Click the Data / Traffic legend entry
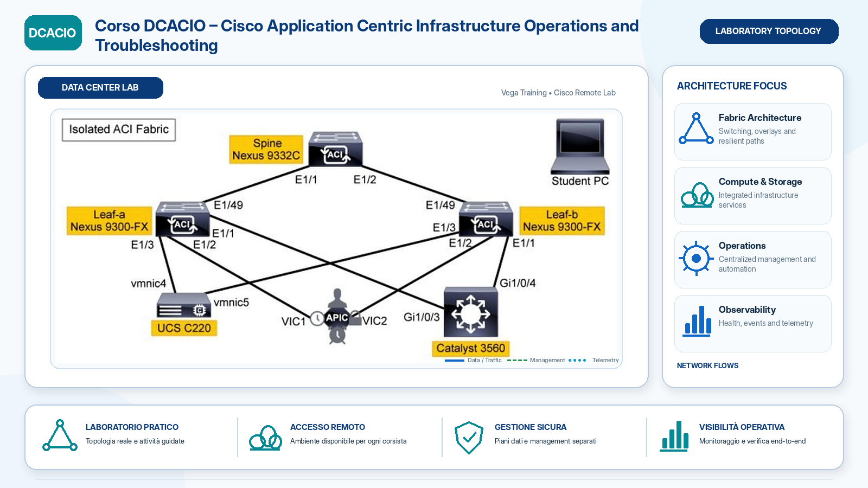The width and height of the screenshot is (868, 488). 473,360
